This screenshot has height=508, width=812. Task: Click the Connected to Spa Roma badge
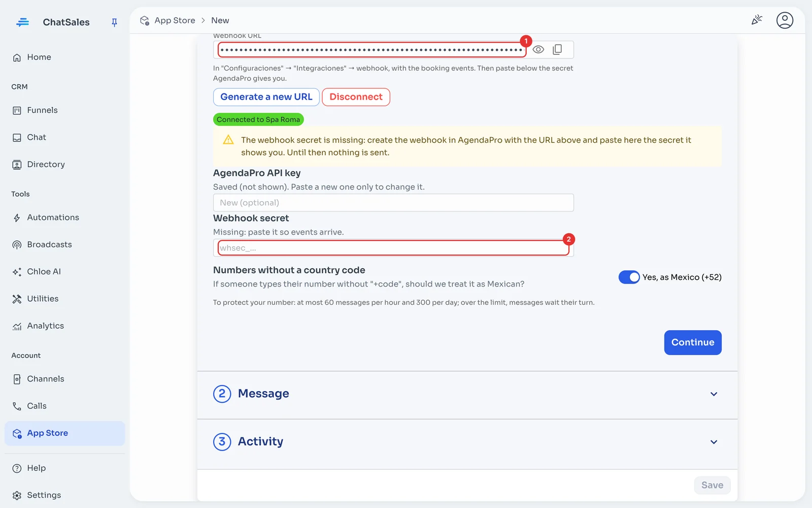tap(258, 119)
